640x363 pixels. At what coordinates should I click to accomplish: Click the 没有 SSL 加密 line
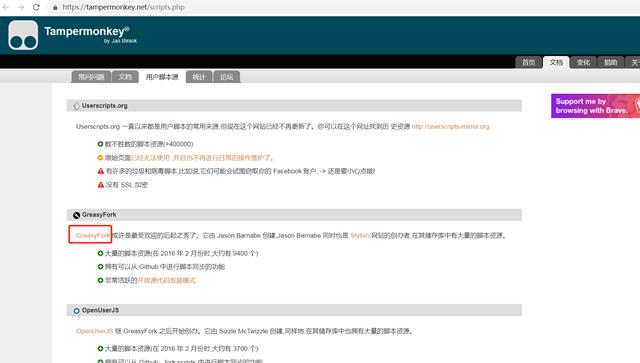(x=127, y=185)
